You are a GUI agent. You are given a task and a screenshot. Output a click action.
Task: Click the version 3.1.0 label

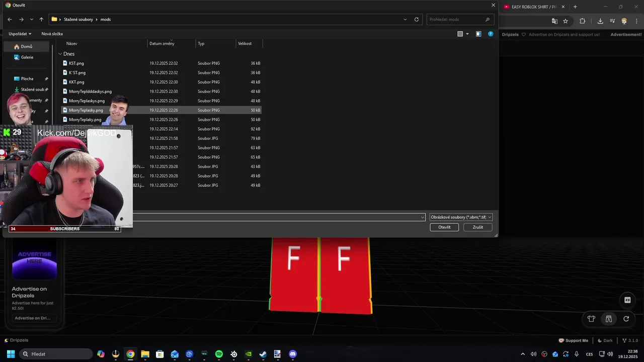click(630, 340)
